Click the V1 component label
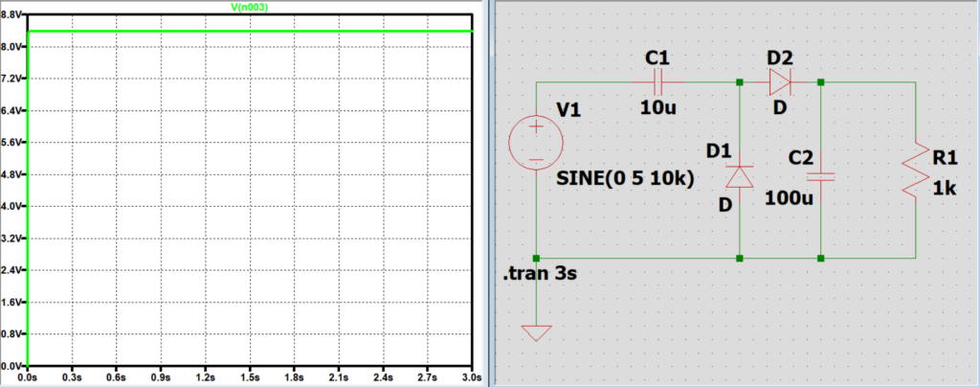 coord(568,110)
